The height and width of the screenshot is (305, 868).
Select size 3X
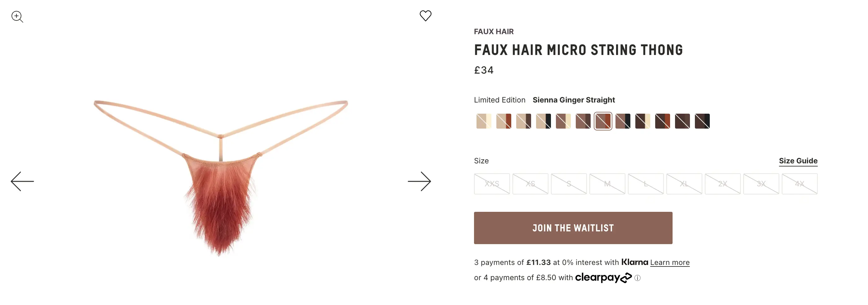click(761, 184)
